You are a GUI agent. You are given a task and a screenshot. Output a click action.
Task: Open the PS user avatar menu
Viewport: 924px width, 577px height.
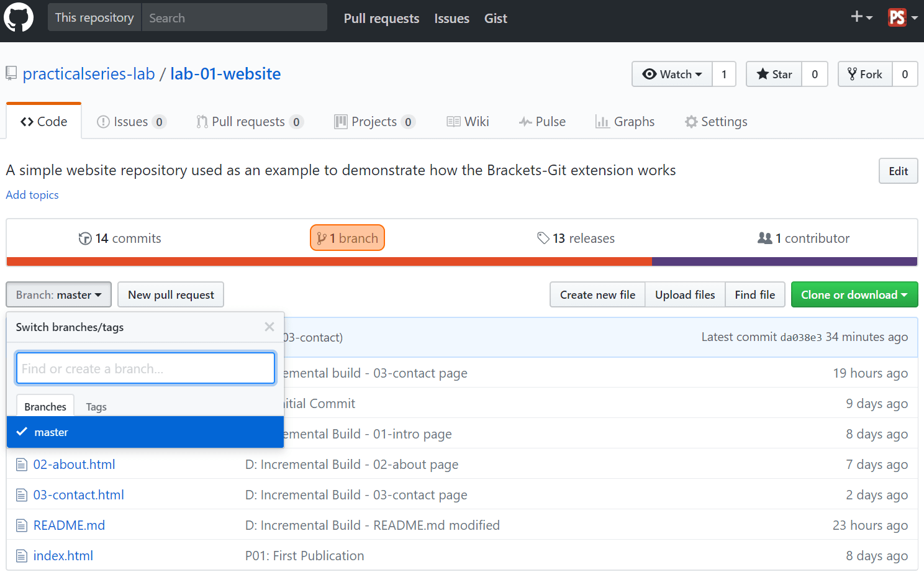[x=903, y=17]
